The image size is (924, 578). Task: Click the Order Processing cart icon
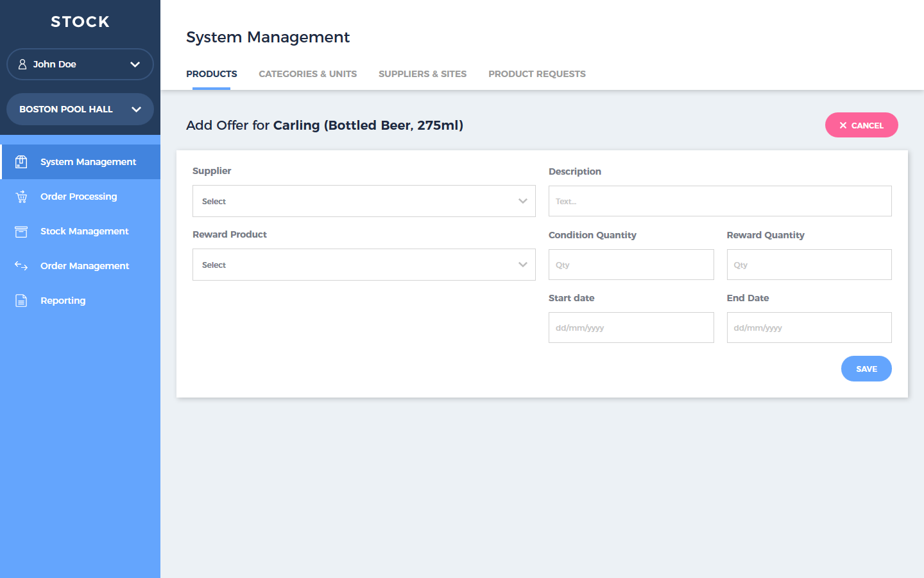[x=21, y=197]
